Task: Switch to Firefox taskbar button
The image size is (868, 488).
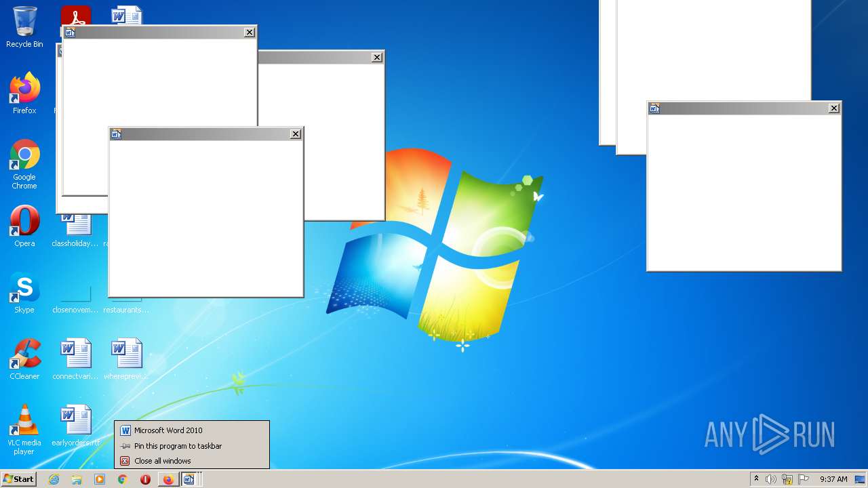Action: [168, 479]
